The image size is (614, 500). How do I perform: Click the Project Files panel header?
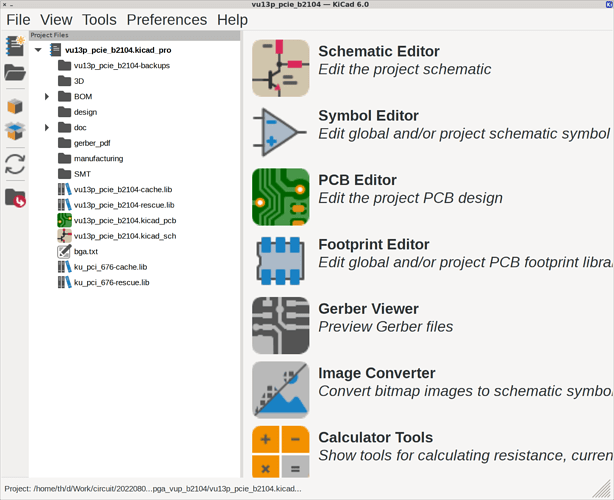[x=134, y=35]
